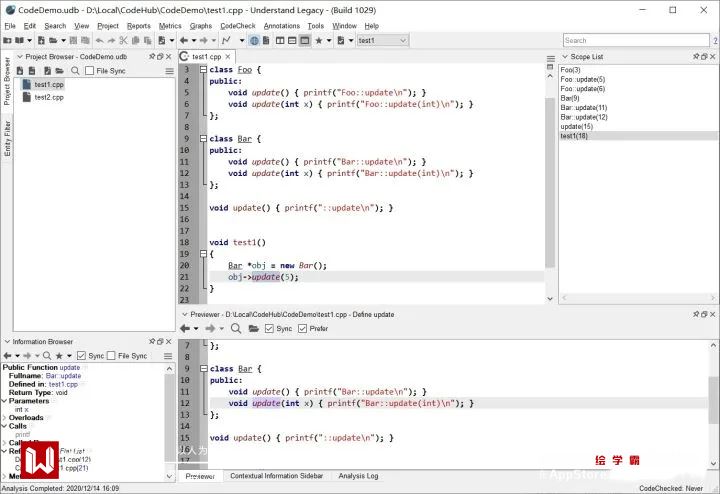Click the main toolbar forward navigation arrow
Screen dimensions: 720x494
203,40
